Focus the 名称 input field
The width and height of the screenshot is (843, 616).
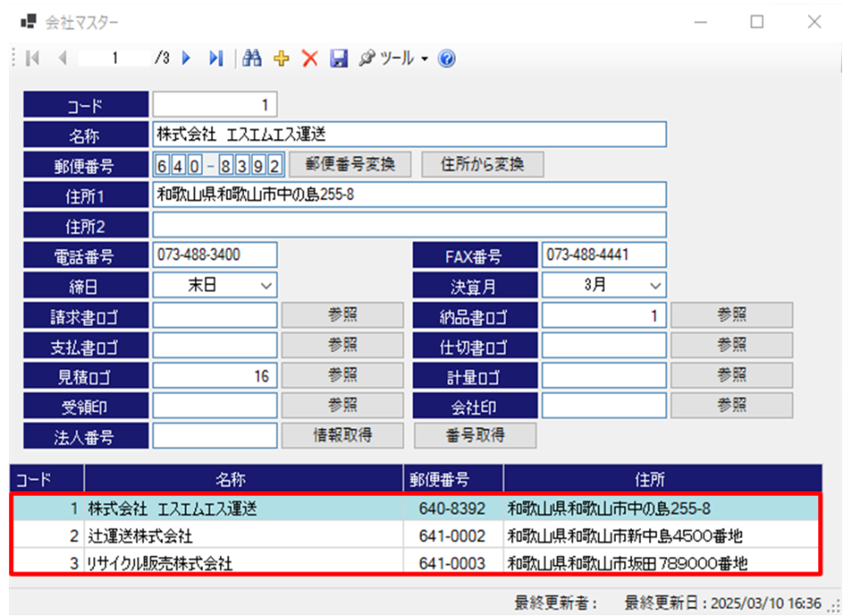pyautogui.click(x=409, y=134)
